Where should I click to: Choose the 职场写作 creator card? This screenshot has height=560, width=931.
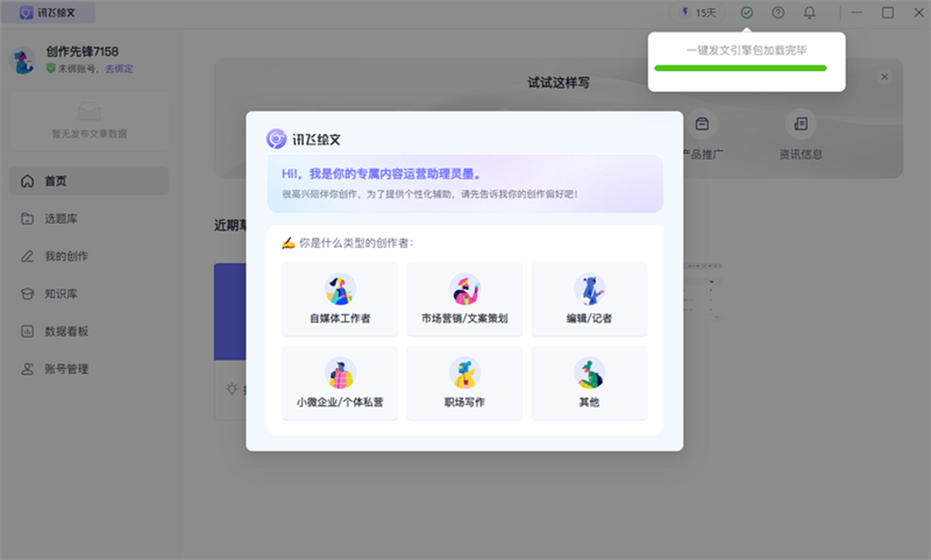(x=464, y=383)
